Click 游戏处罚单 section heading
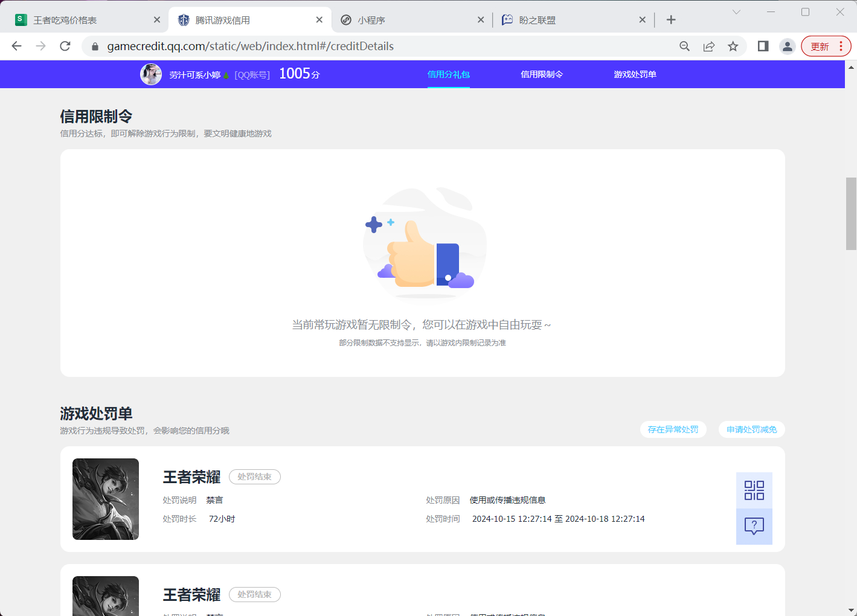Image resolution: width=857 pixels, height=616 pixels. [96, 413]
